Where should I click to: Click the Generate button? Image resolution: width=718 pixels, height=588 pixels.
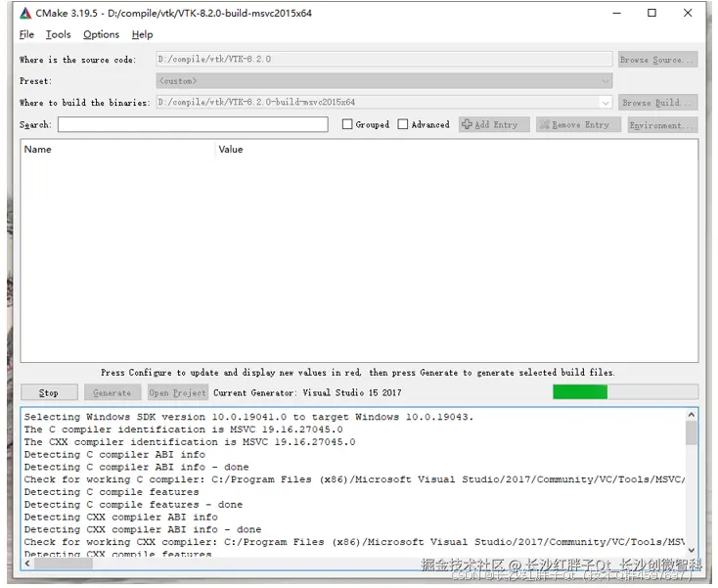click(x=112, y=392)
